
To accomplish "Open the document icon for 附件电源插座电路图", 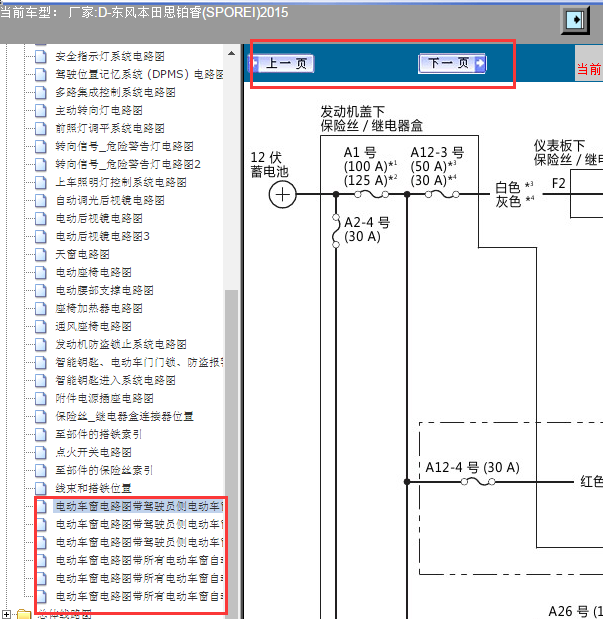I will tap(41, 398).
